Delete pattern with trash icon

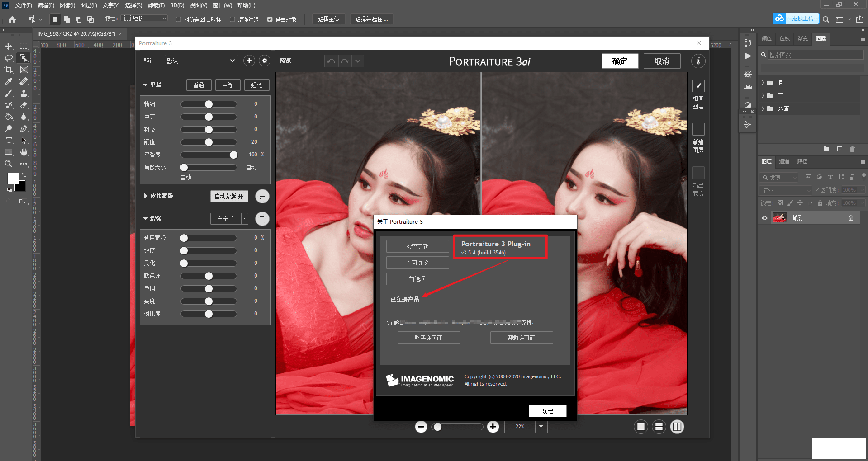coord(853,149)
